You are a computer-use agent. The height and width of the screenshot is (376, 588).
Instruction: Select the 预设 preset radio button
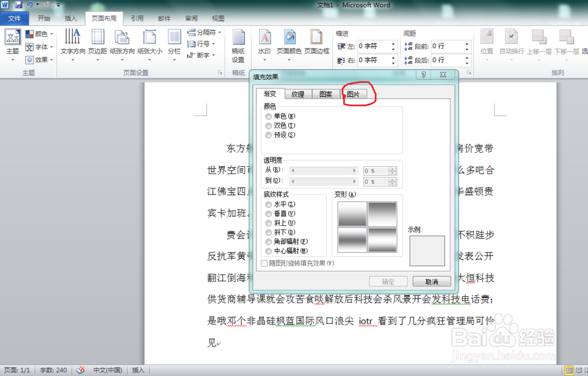(x=269, y=135)
